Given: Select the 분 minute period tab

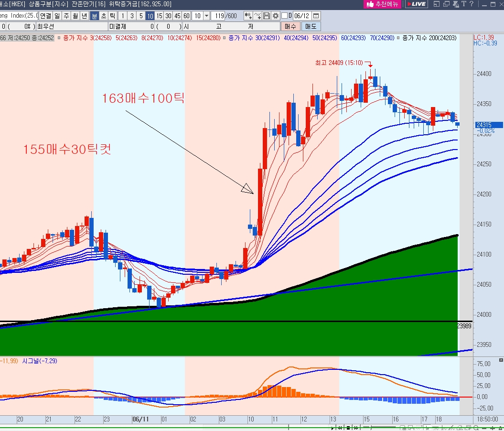Looking at the screenshot, I should click(95, 16).
